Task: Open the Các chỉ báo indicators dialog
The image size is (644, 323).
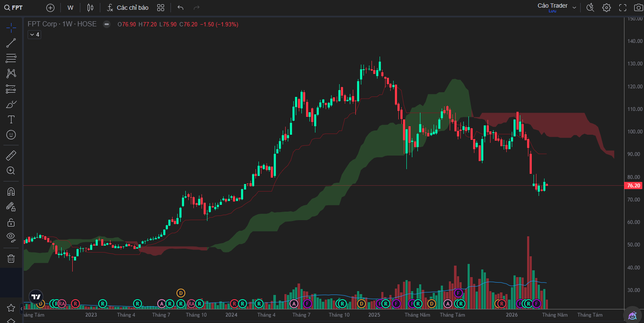Action: [x=128, y=8]
